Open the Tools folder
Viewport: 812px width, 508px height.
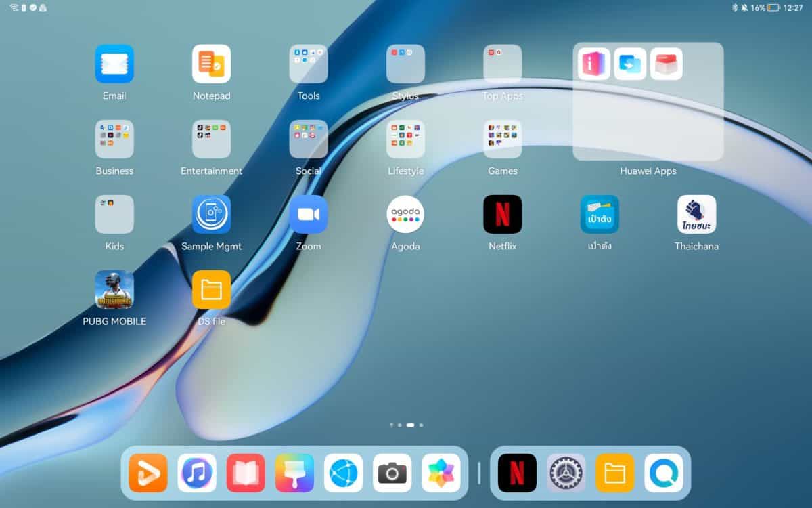pos(309,64)
